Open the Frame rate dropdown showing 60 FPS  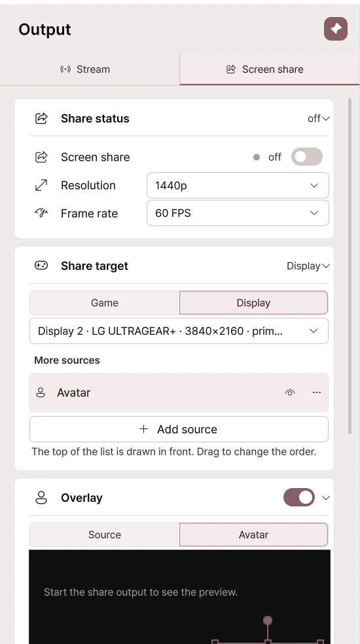coord(238,213)
